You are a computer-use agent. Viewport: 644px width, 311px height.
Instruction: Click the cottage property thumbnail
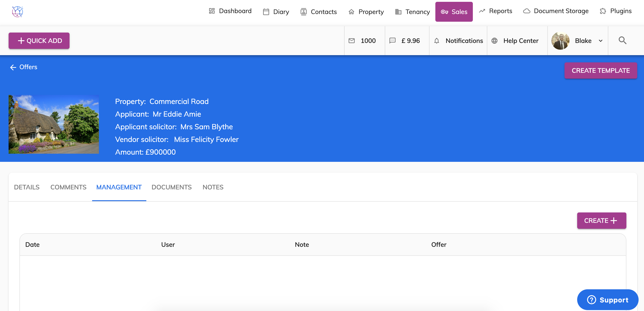pyautogui.click(x=54, y=124)
